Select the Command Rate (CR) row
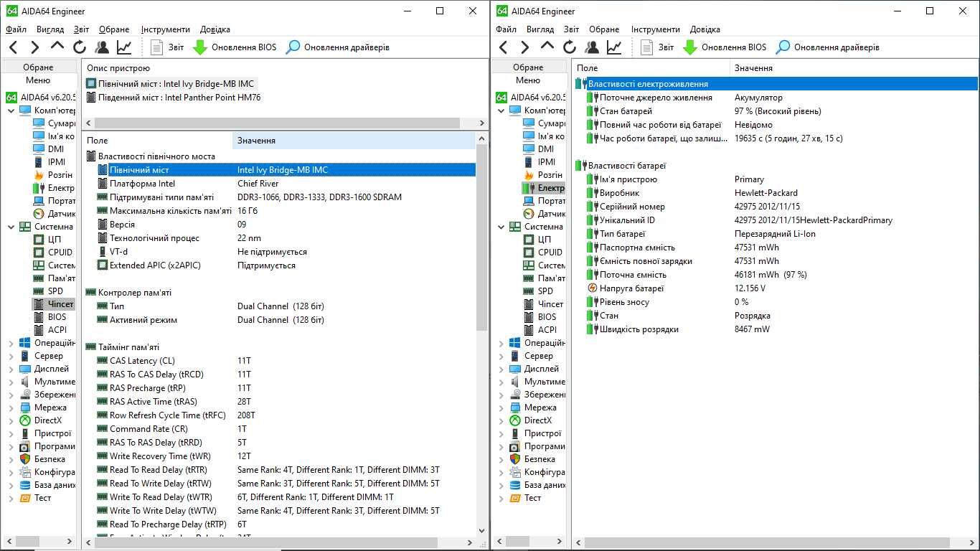This screenshot has width=980, height=551. pyautogui.click(x=280, y=428)
